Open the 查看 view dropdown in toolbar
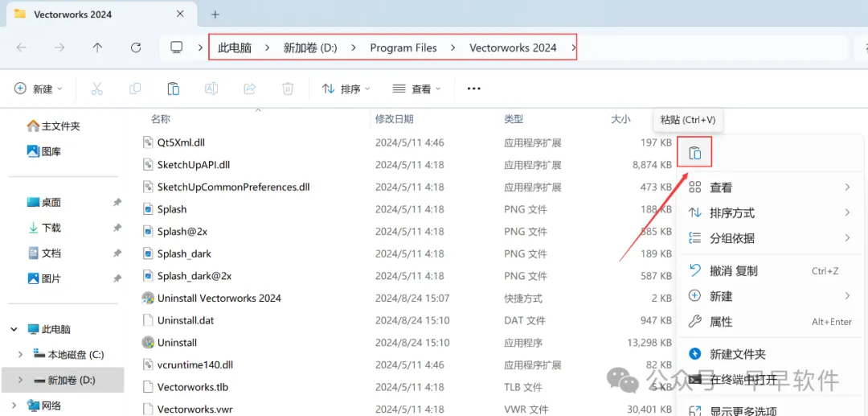The height and width of the screenshot is (416, 868). point(417,89)
